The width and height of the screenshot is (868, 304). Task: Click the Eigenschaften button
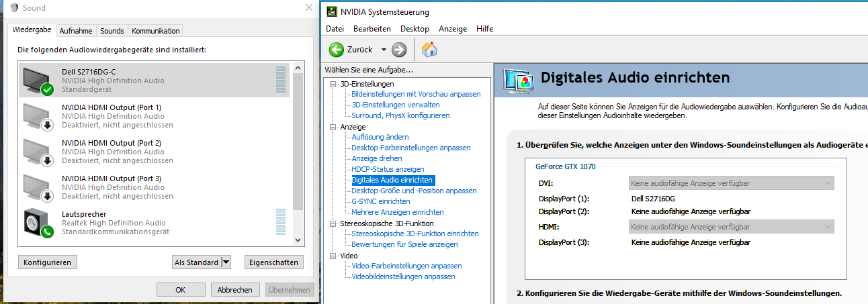point(273,262)
